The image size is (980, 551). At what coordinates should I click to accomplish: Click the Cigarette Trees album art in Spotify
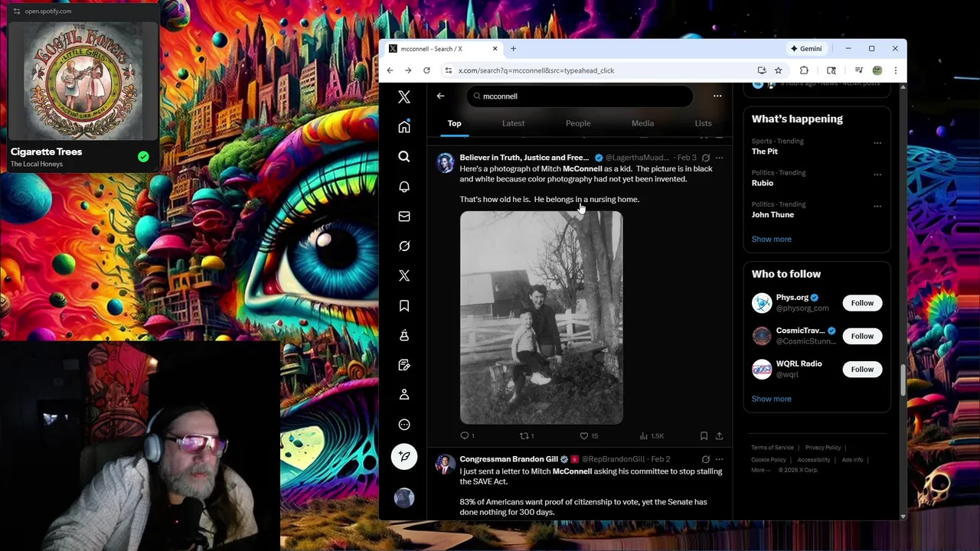(x=82, y=81)
